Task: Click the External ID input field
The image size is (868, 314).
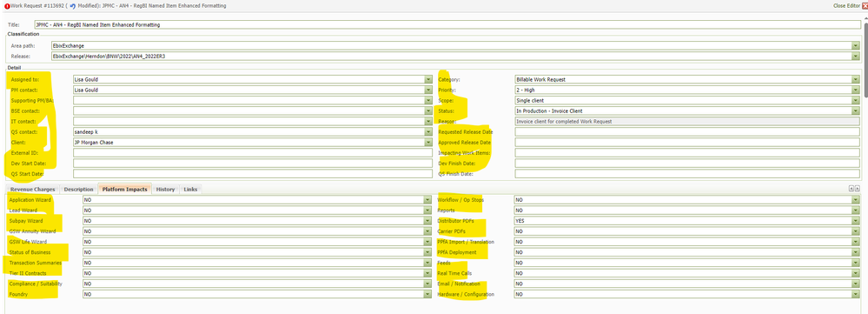Action: [x=253, y=153]
